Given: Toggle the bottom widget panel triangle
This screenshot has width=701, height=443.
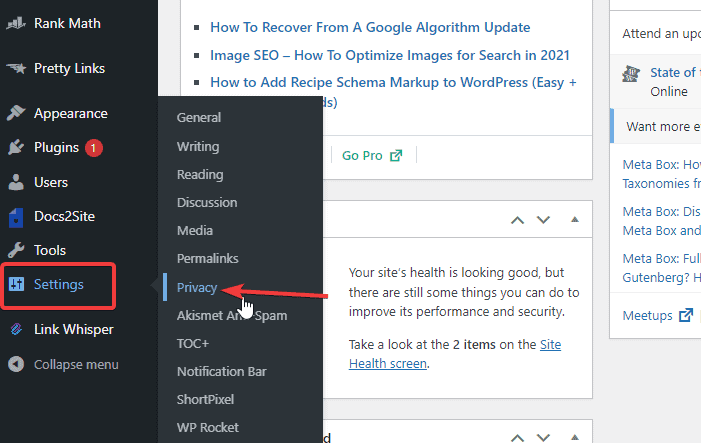Looking at the screenshot, I should [x=575, y=437].
